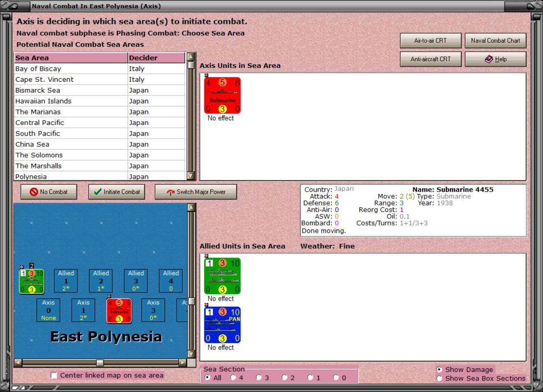Click the sea area list scroll-down arrow
This screenshot has height=392, width=543.
click(x=191, y=176)
